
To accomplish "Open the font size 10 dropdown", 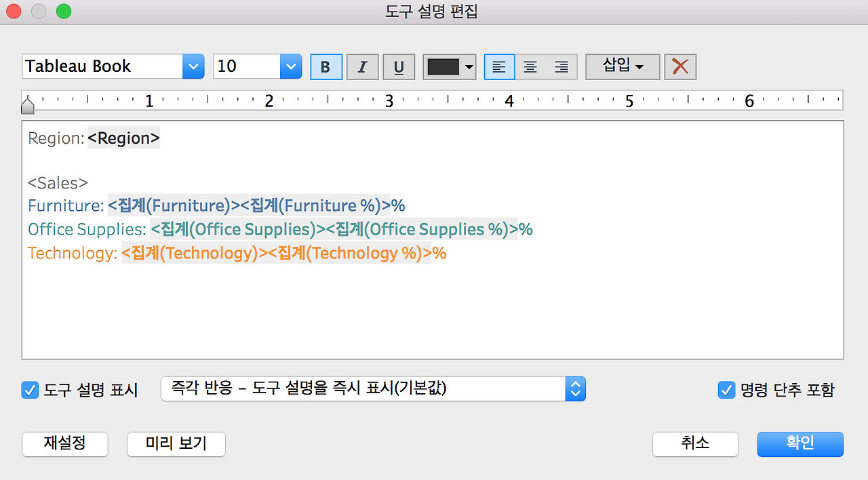I will 291,66.
